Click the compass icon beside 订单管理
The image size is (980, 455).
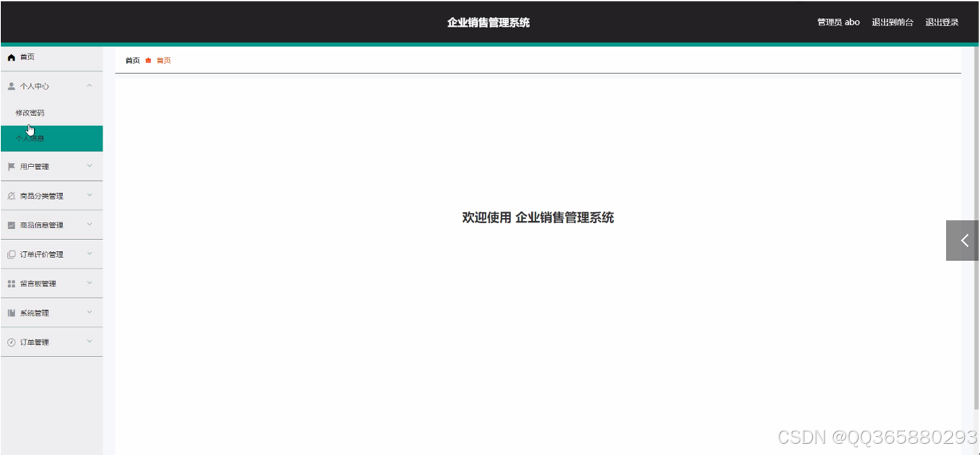(11, 343)
